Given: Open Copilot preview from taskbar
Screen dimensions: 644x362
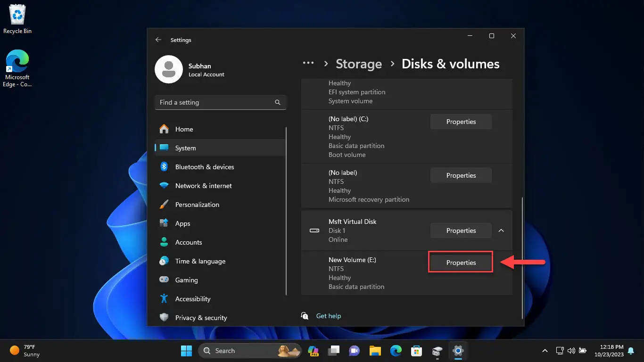Looking at the screenshot, I should (x=314, y=351).
